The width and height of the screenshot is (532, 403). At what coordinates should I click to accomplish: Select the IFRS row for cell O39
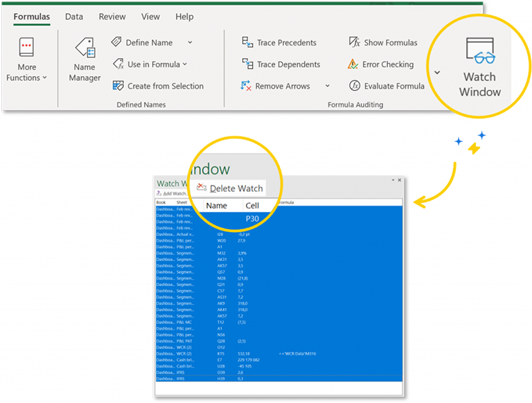(279, 373)
